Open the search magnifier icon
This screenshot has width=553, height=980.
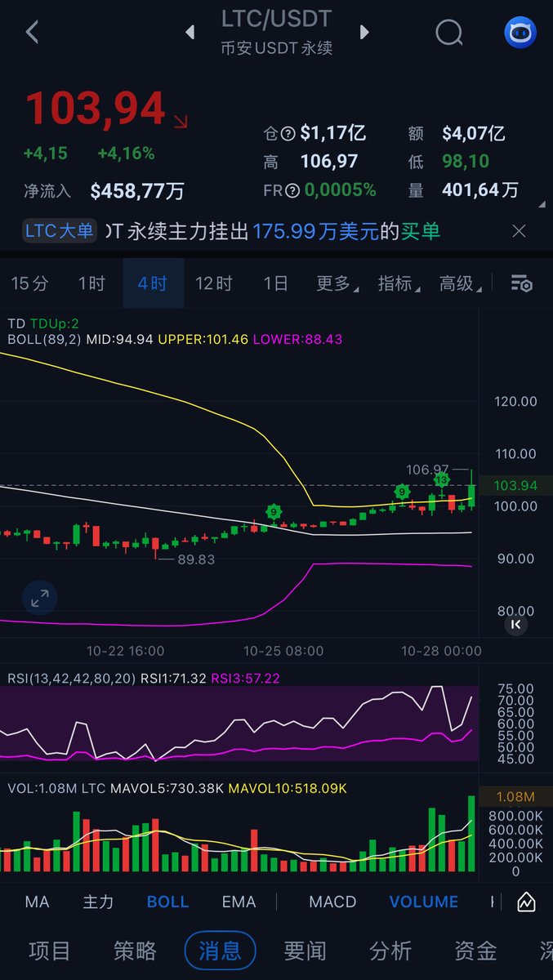point(448,33)
